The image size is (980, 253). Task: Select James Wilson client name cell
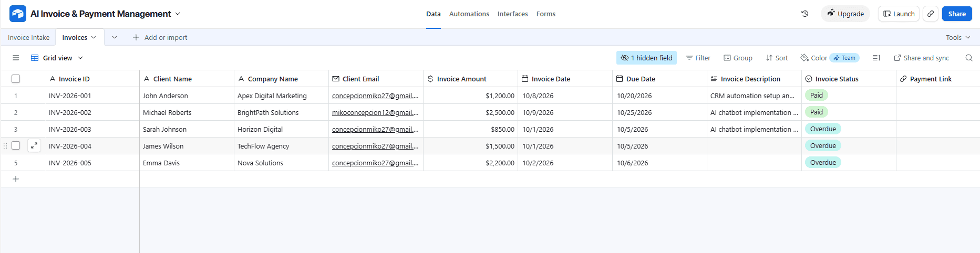187,146
